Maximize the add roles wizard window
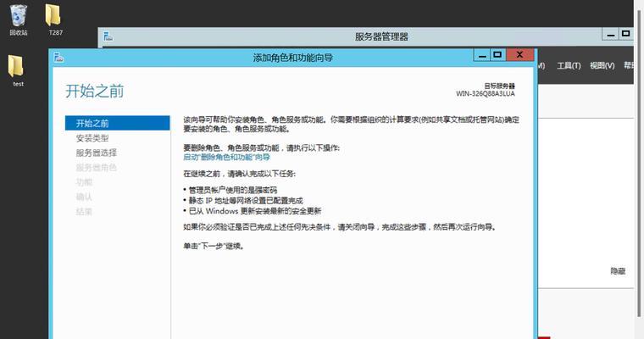The image size is (644, 339). tap(497, 55)
